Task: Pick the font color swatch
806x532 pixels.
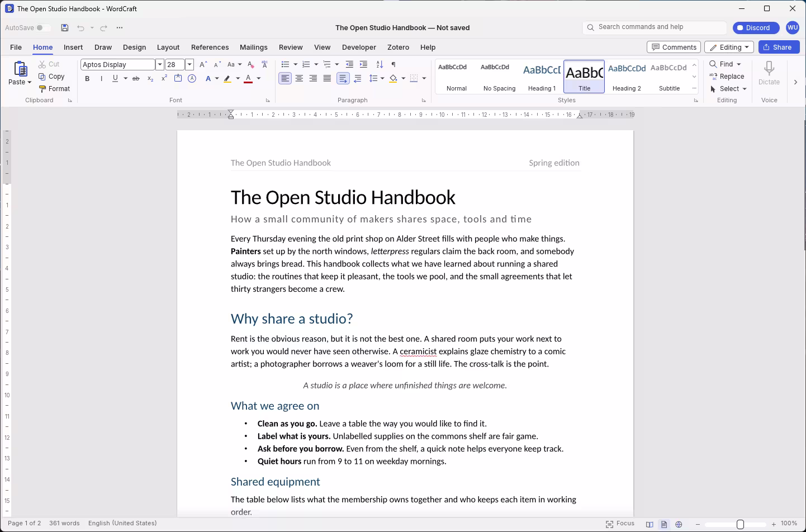Action: pos(249,79)
